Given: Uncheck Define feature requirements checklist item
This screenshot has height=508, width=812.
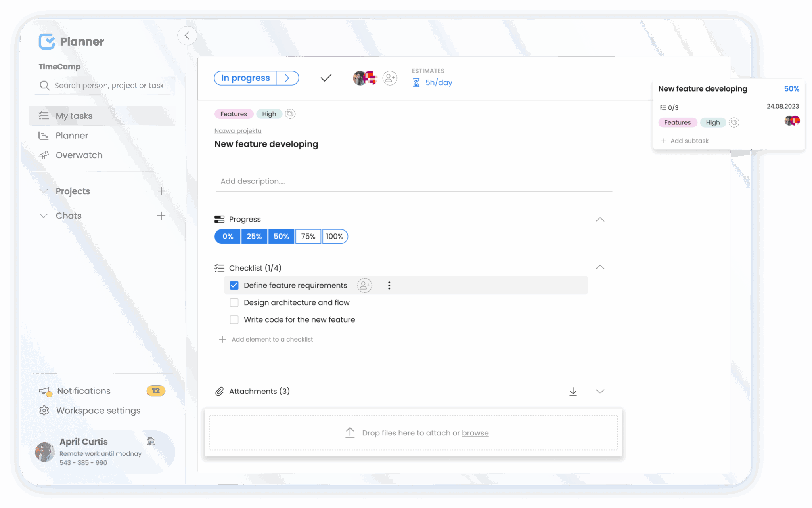Looking at the screenshot, I should click(234, 285).
